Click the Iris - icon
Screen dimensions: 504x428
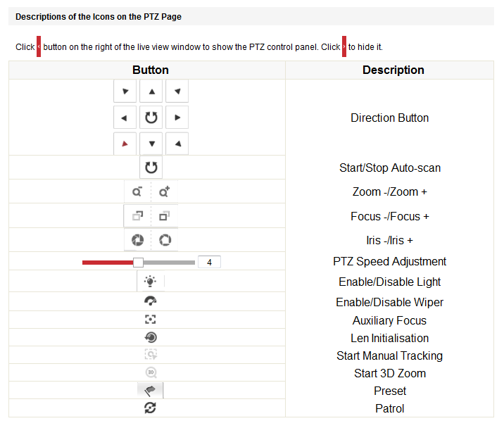coord(137,240)
